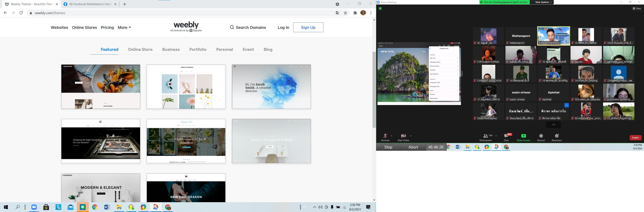Click the divider handle beside shared screen

click(462, 74)
